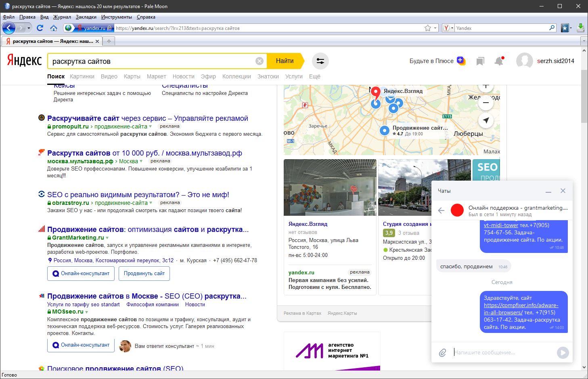Click the user avatar next to serzh.sid2014
Viewport: 588px width, 379px height.
click(x=524, y=61)
